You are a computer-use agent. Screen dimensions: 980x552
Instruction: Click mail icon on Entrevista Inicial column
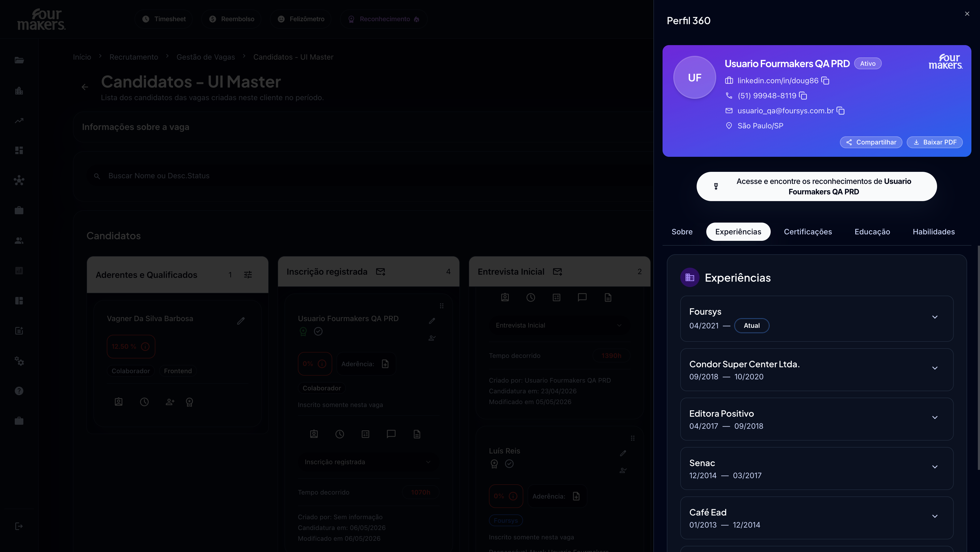coord(557,272)
